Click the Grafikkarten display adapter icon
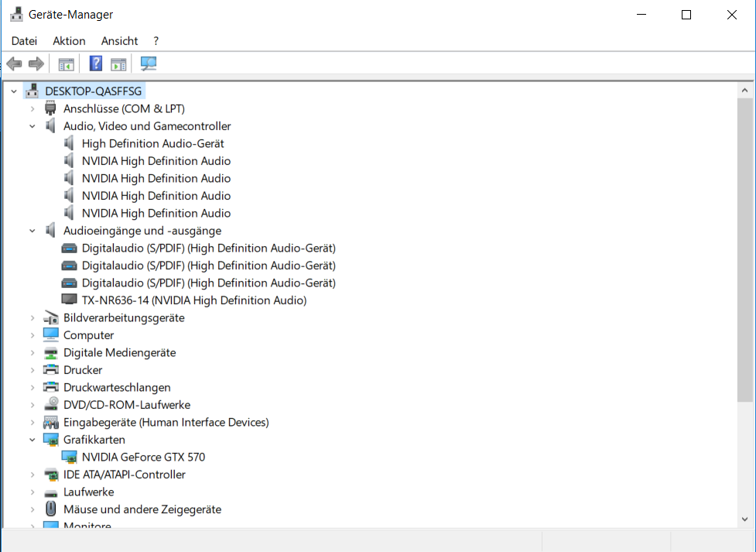Screen dimensions: 756x552 (x=50, y=440)
